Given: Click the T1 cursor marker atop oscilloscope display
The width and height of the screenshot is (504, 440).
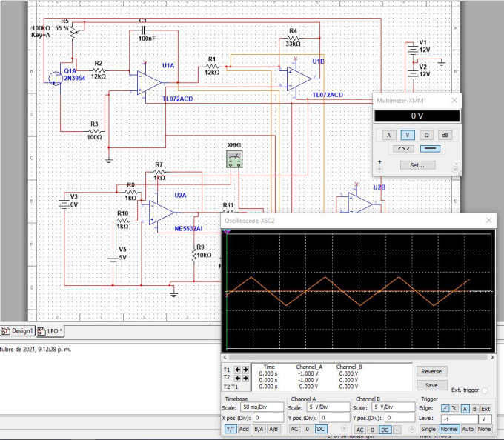Looking at the screenshot, I should tap(227, 232).
